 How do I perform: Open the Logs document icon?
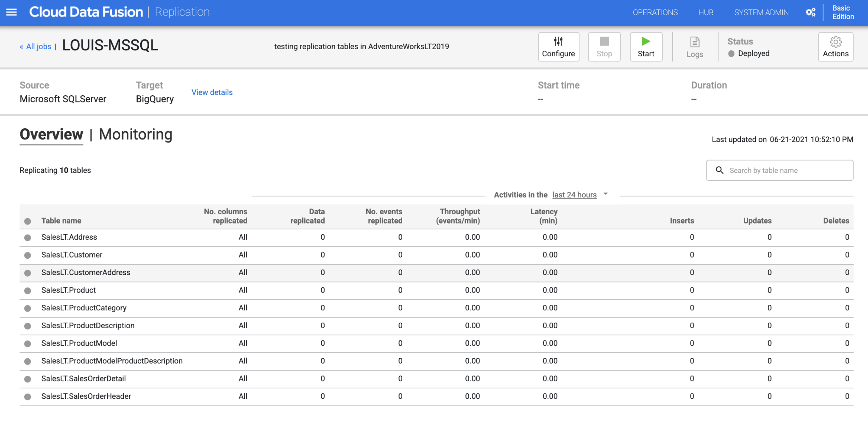[x=695, y=42]
